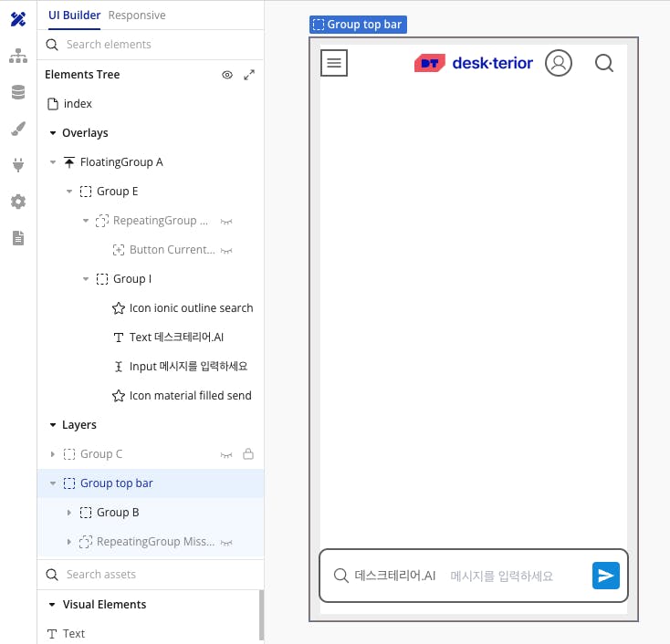The height and width of the screenshot is (644, 670).
Task: Click the index page icon
Action: (x=53, y=104)
